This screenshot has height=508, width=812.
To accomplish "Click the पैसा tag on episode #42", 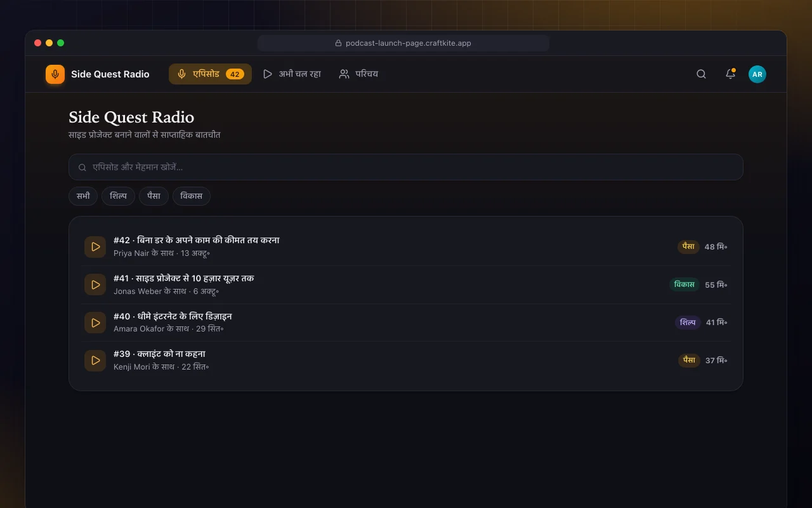I will coord(688,246).
